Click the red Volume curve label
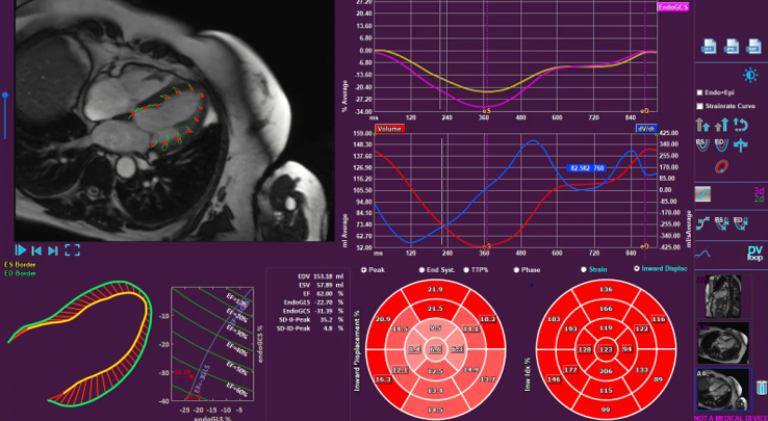Viewport: 768px width, 421px height. (390, 128)
